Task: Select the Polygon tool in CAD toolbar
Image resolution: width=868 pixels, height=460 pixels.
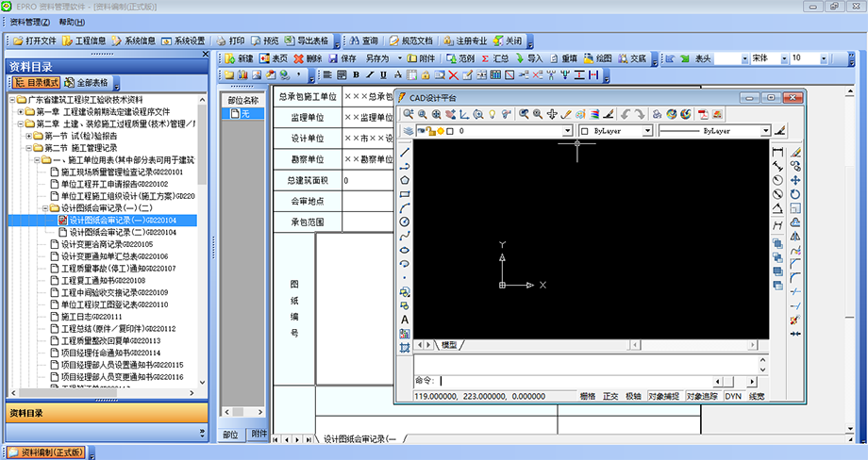Action: coord(405,180)
